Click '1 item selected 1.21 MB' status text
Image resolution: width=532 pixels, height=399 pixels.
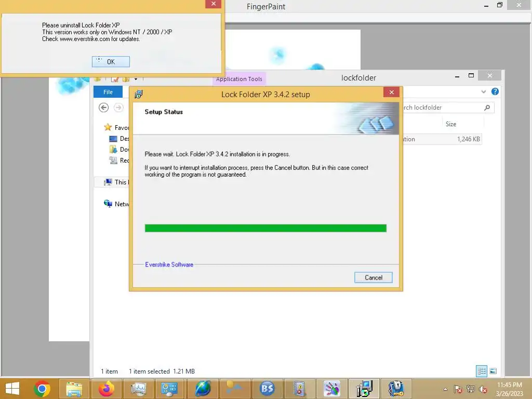162,371
